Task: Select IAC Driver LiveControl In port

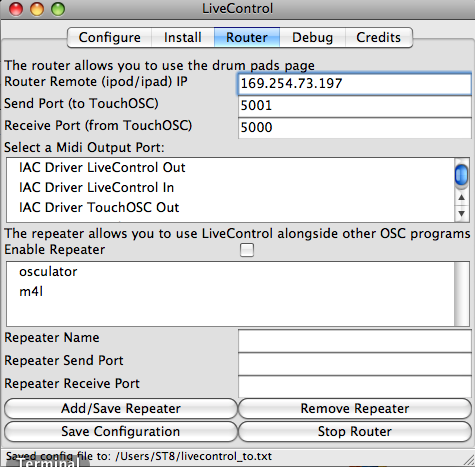Action: pyautogui.click(x=231, y=188)
